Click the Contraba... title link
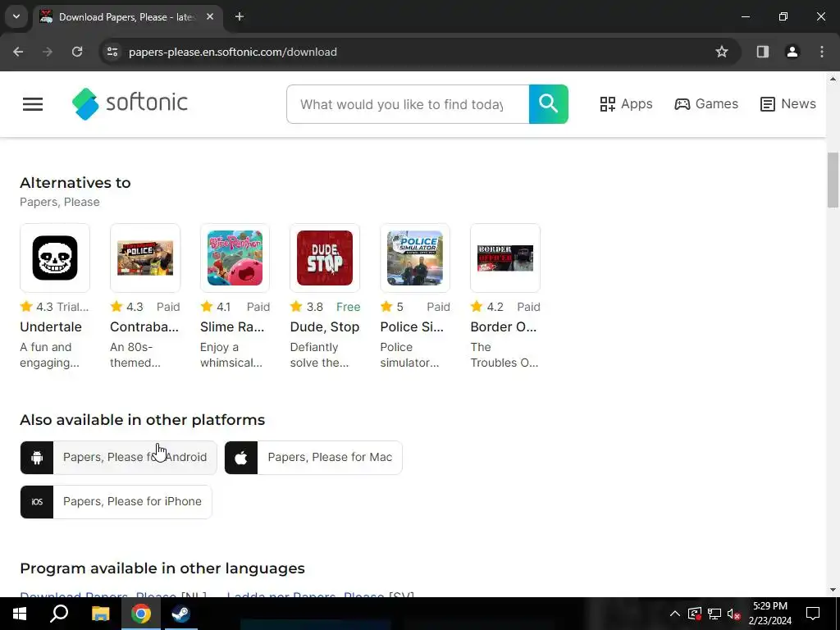The image size is (840, 630). pos(144,326)
